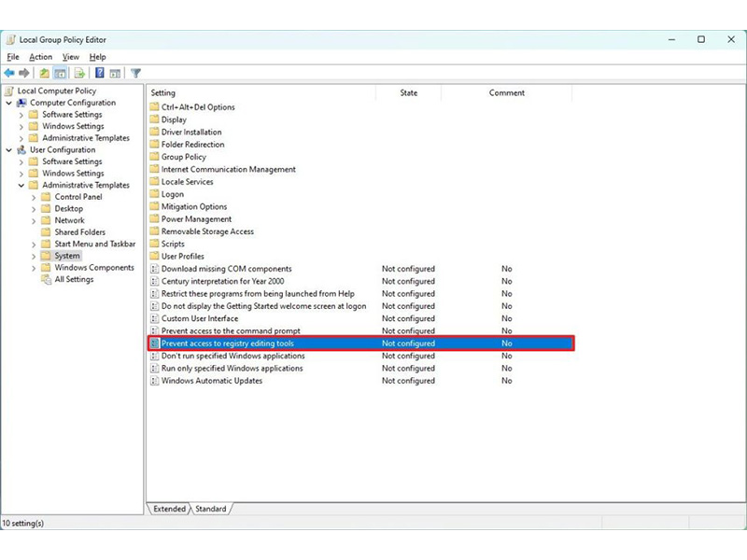
Task: Expand the Windows Components tree node
Action: tap(34, 268)
